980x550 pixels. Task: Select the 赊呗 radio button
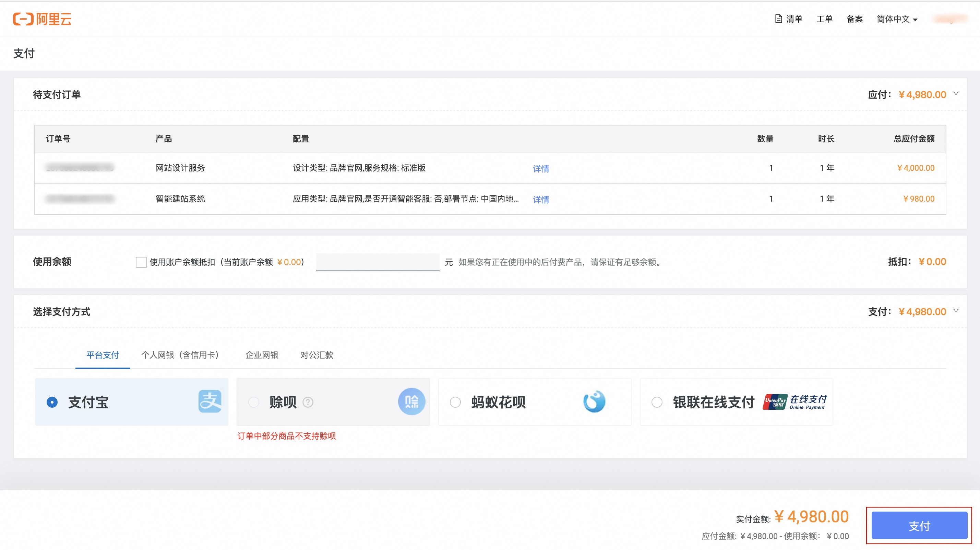click(254, 402)
